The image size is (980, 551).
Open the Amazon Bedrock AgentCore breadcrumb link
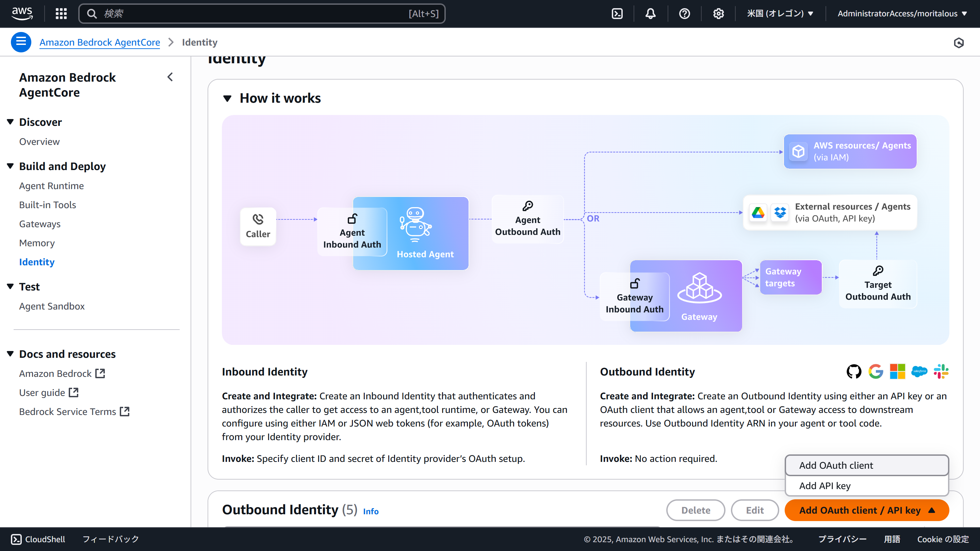pos(100,42)
